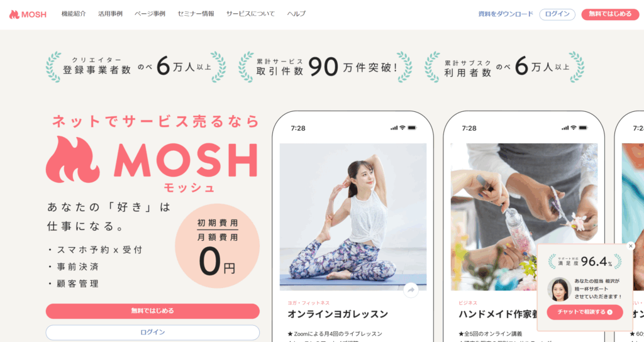Open セミナー情報 navigation item
The width and height of the screenshot is (644, 342).
pyautogui.click(x=196, y=14)
